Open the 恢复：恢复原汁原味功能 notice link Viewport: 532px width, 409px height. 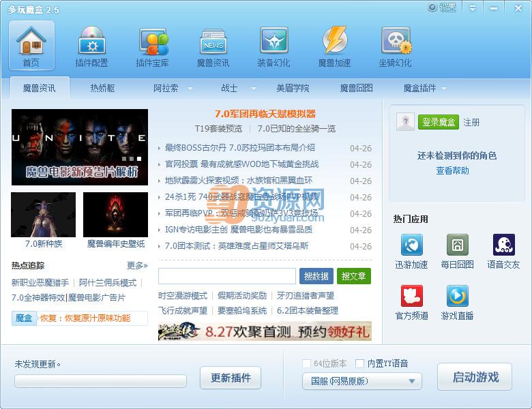point(85,318)
